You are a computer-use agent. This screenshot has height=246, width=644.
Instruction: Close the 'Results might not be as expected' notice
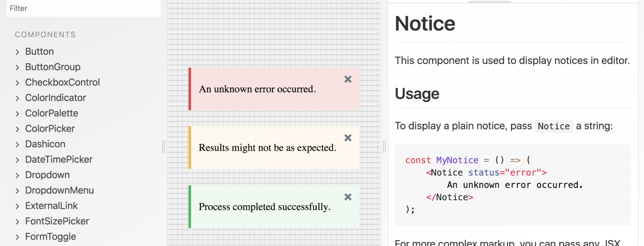coord(348,138)
